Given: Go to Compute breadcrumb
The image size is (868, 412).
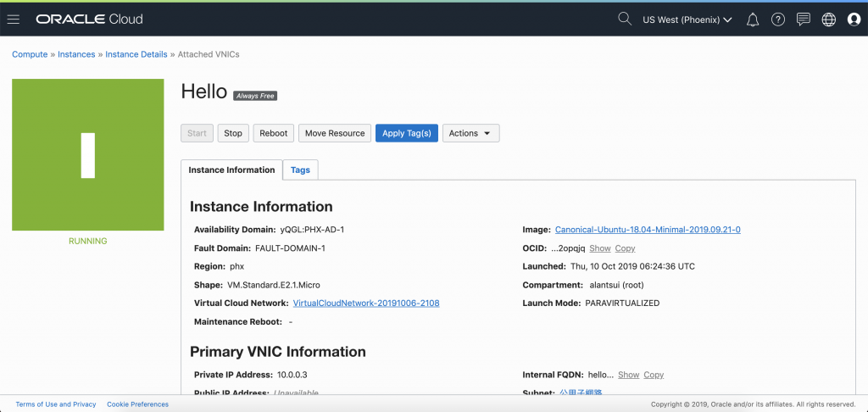Looking at the screenshot, I should (30, 54).
